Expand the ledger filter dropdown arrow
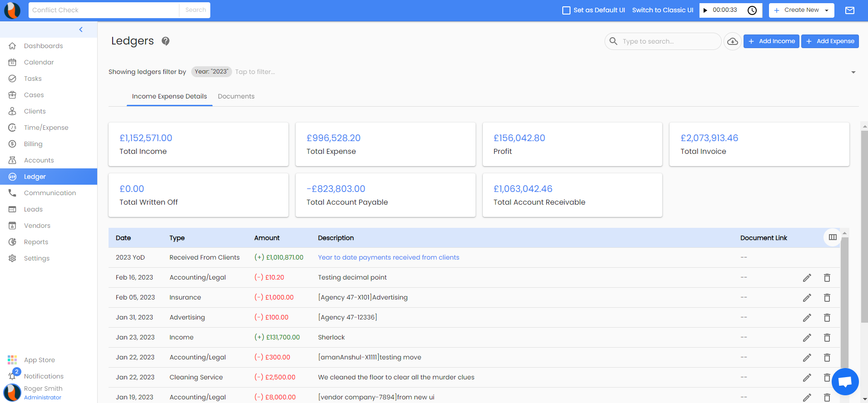 pyautogui.click(x=853, y=72)
